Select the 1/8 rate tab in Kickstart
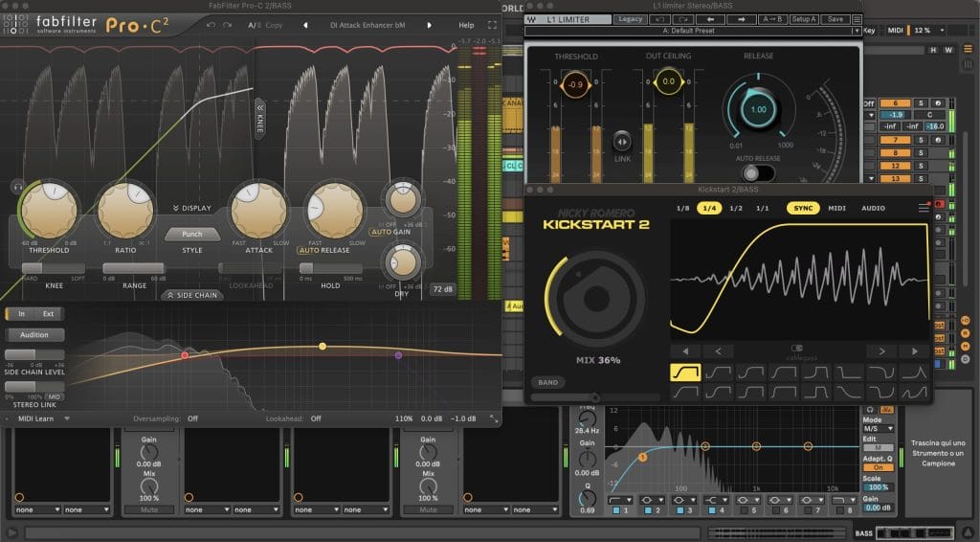The width and height of the screenshot is (980, 542). (682, 208)
